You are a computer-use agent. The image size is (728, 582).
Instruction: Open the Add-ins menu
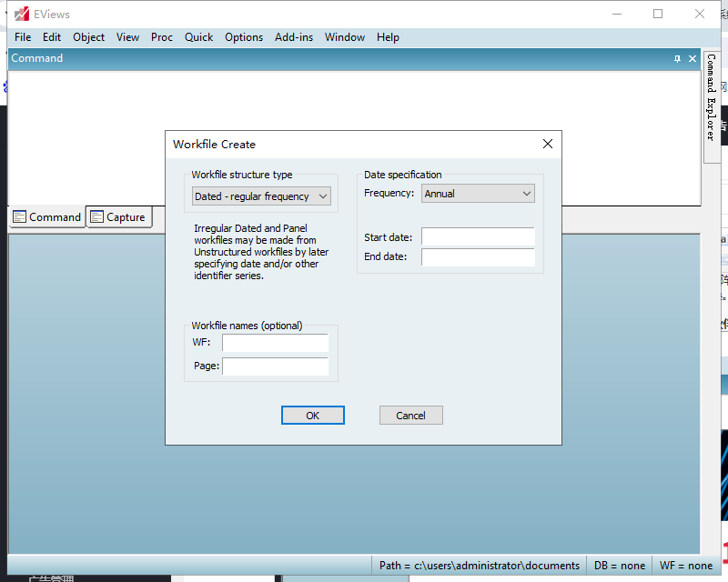[293, 37]
